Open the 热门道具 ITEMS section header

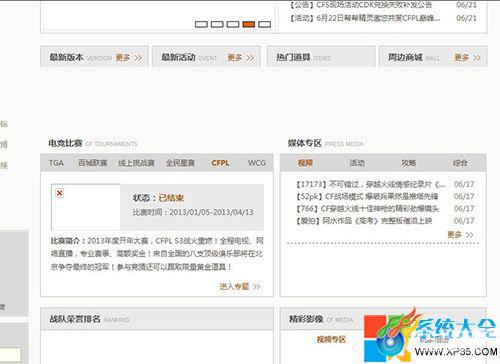(321, 57)
